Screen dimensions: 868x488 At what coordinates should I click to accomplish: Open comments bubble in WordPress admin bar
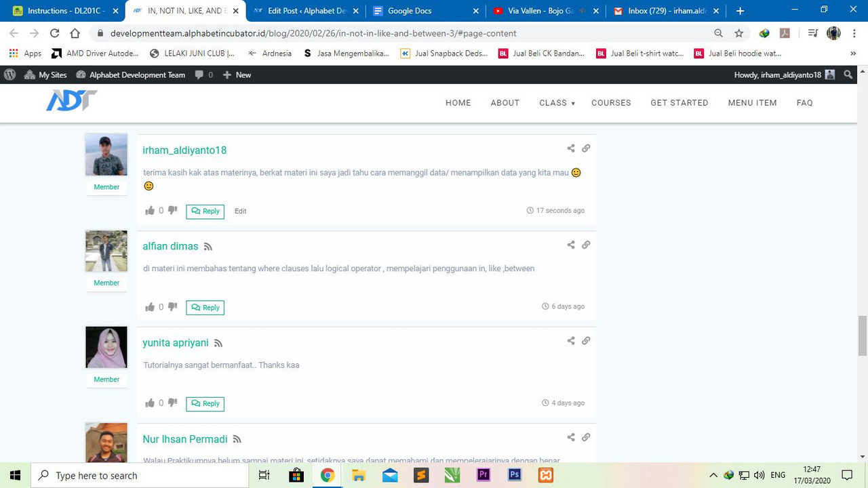(203, 75)
